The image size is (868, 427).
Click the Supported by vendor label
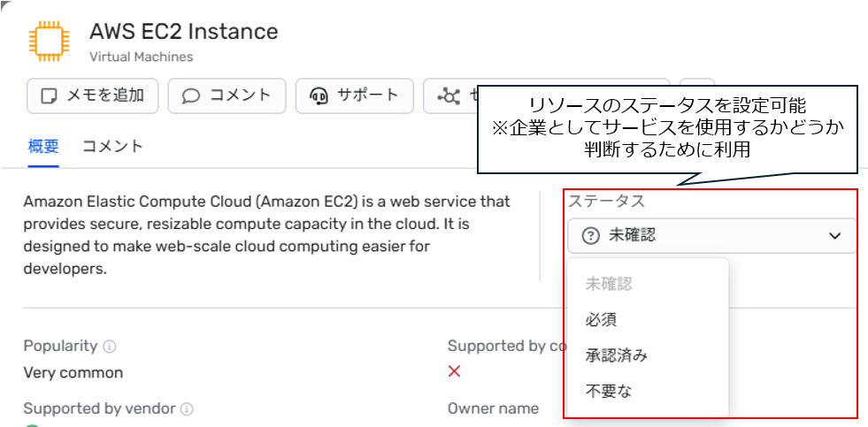point(100,408)
